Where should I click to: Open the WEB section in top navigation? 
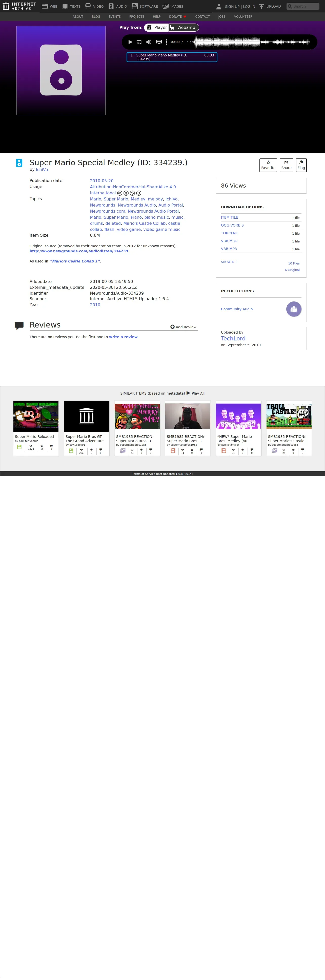pos(49,7)
